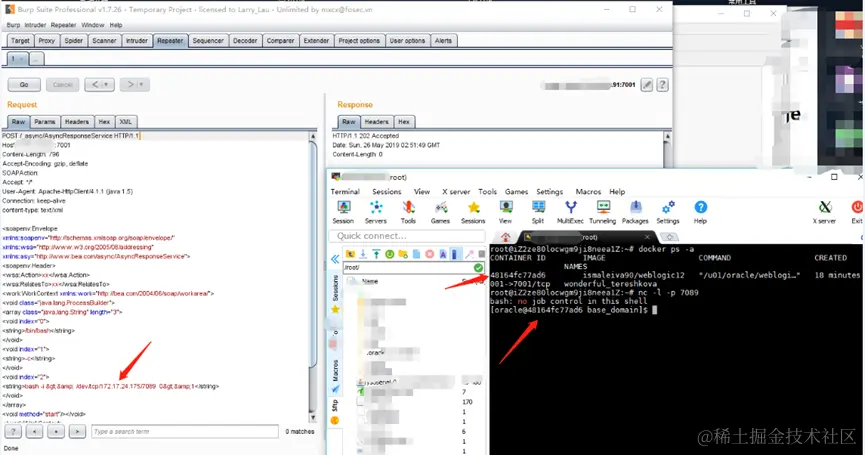The width and height of the screenshot is (865, 455).
Task: Click the Cancel button in Repeater
Action: pos(62,84)
